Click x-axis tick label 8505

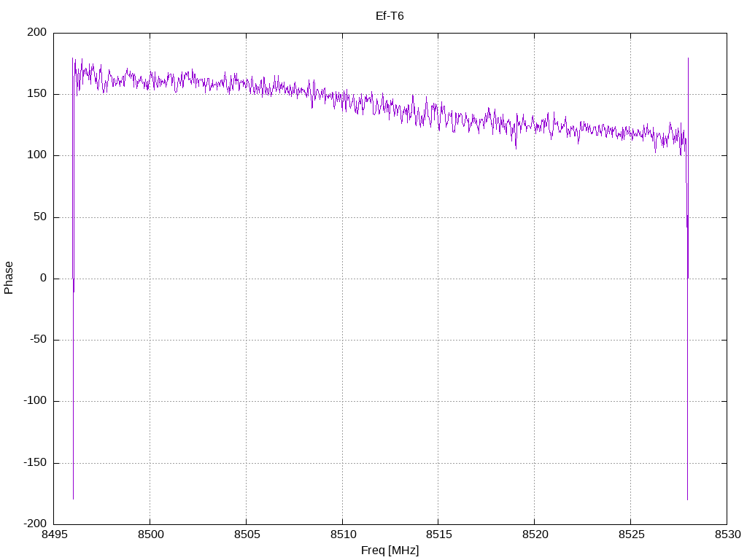point(247,534)
